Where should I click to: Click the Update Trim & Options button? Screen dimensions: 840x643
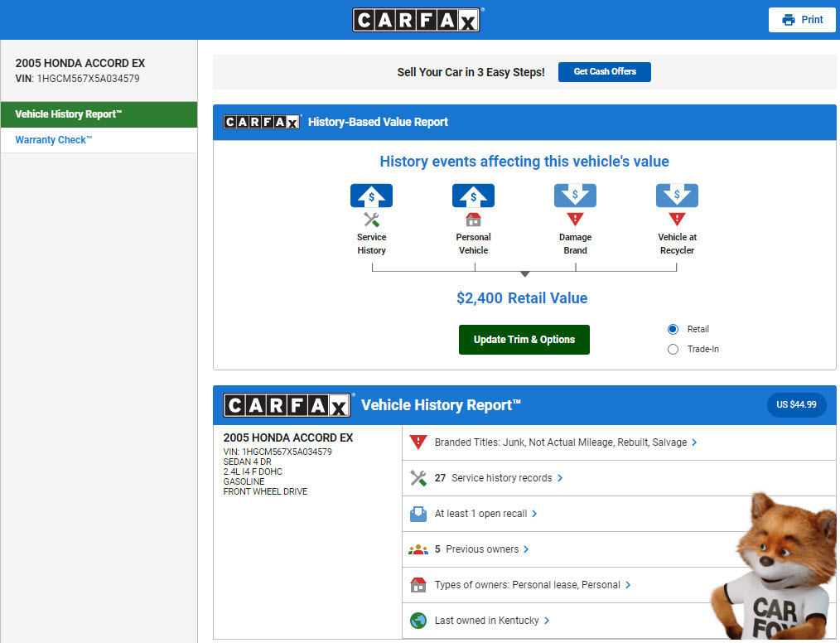(524, 340)
